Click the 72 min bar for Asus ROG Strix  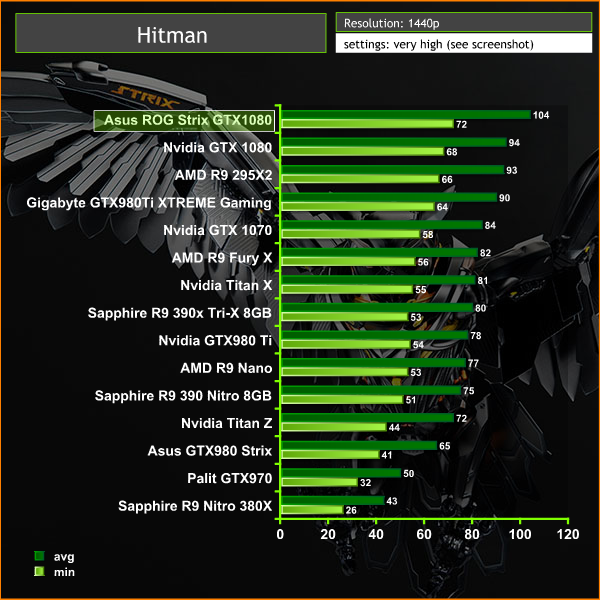point(368,124)
